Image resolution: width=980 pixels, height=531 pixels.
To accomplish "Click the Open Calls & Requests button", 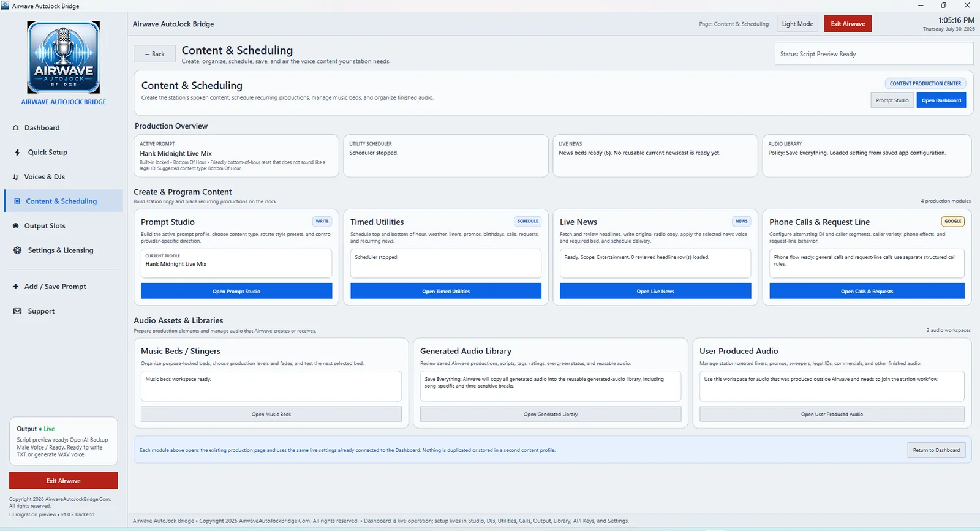I will tap(867, 291).
